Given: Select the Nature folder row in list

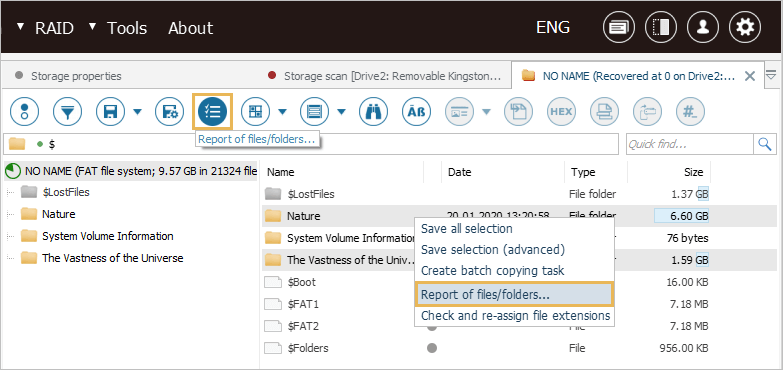Looking at the screenshot, I should [x=519, y=216].
